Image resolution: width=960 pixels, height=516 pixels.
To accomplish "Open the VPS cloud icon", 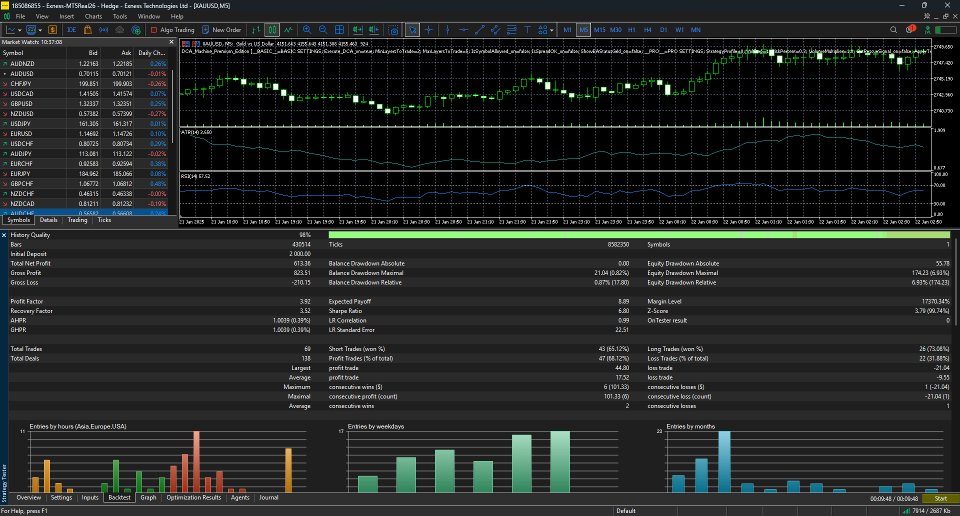I will 119,29.
